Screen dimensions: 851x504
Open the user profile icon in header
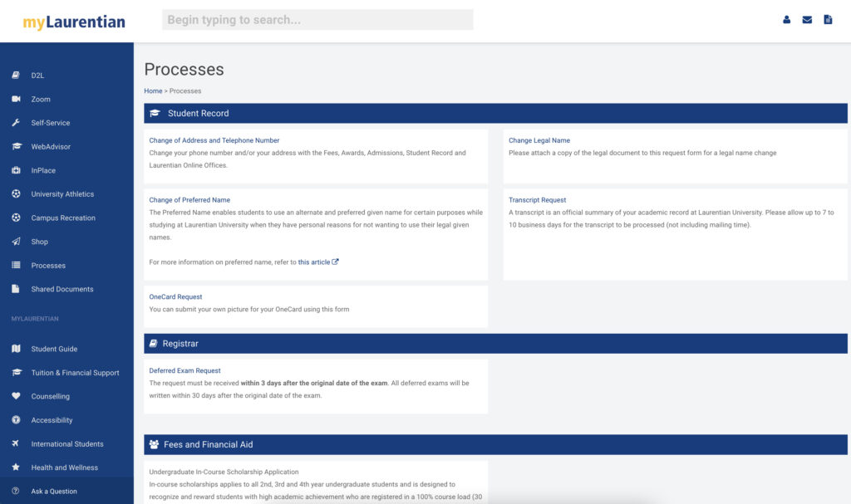click(x=786, y=20)
